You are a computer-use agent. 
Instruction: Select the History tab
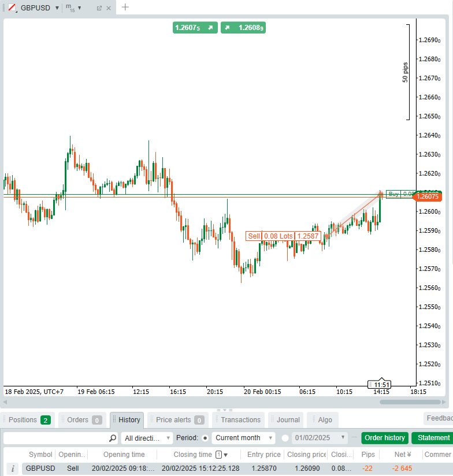tap(127, 420)
